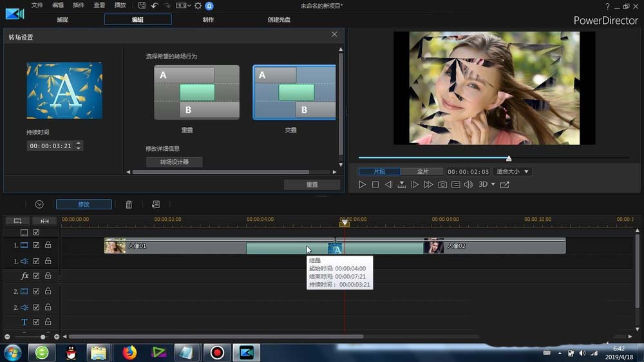Open the file explorer from the taskbar

pyautogui.click(x=99, y=352)
